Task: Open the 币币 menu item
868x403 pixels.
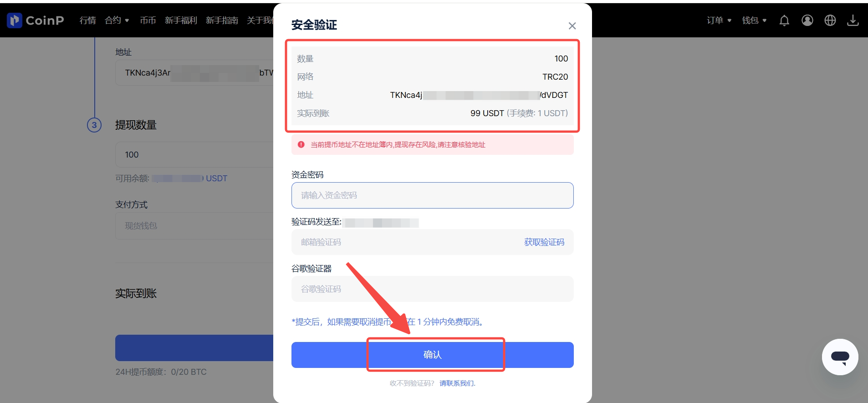Action: coord(148,20)
